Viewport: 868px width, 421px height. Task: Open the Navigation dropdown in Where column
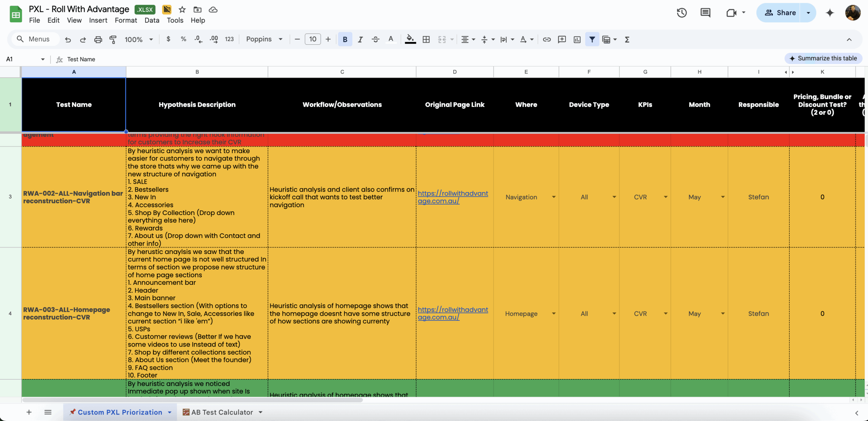coord(554,197)
